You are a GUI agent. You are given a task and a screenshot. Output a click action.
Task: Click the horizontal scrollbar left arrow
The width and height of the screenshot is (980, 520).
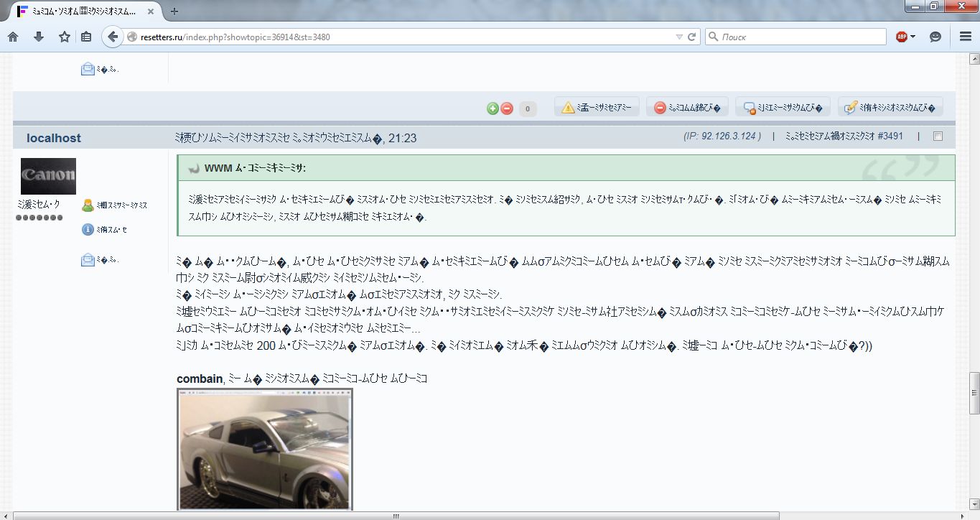coord(6,515)
